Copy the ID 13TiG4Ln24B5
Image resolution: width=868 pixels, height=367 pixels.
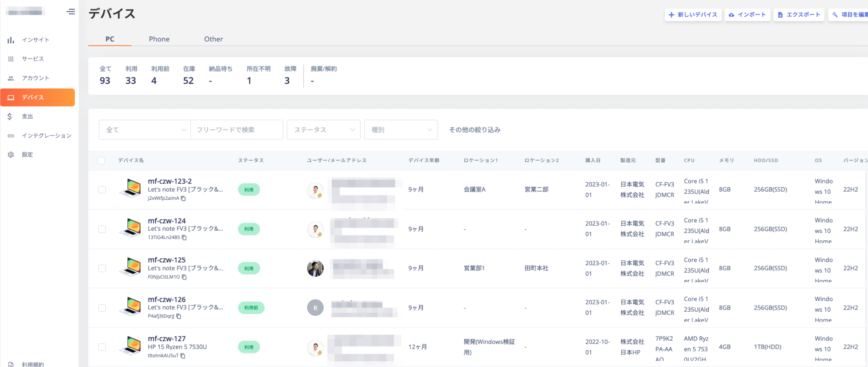tap(184, 237)
